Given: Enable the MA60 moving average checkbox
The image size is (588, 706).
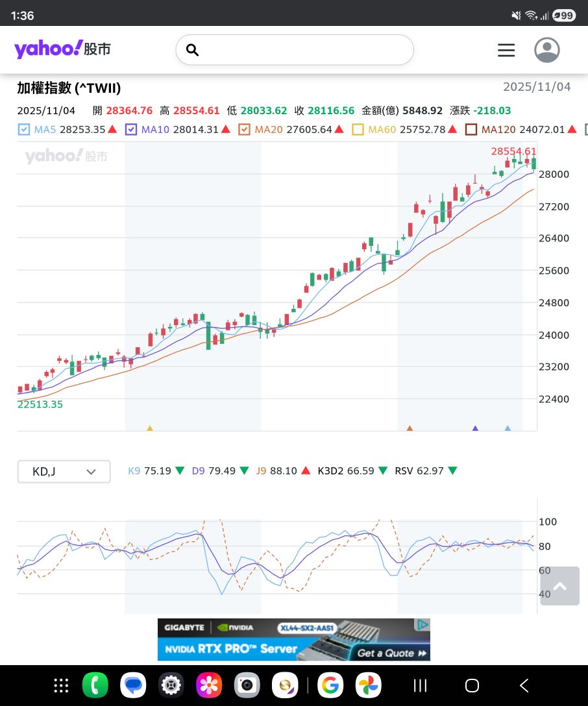Looking at the screenshot, I should coord(358,130).
